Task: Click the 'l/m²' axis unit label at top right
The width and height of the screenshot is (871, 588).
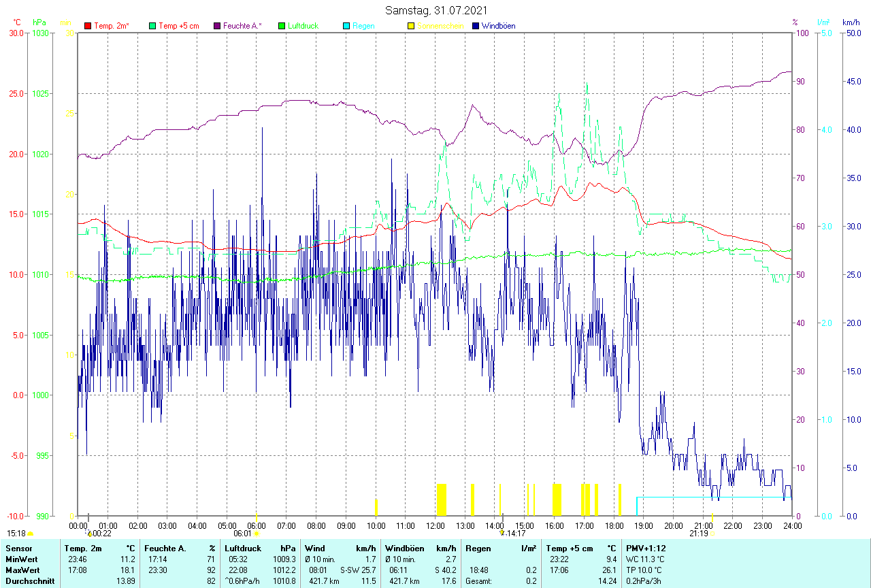Action: (x=824, y=22)
